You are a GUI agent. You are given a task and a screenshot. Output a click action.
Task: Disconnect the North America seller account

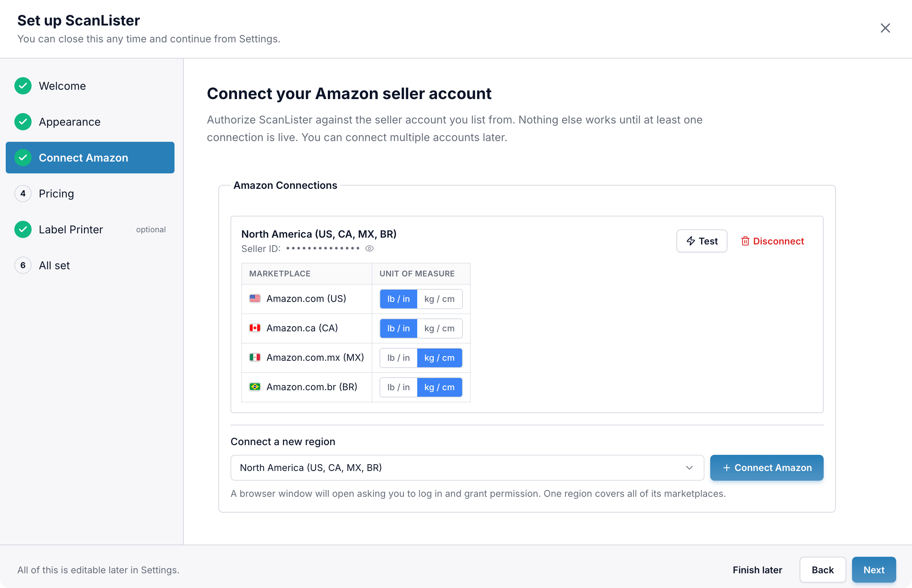coord(772,241)
